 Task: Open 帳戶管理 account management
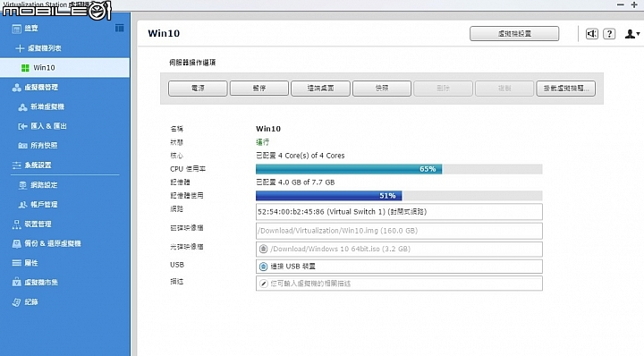point(38,205)
